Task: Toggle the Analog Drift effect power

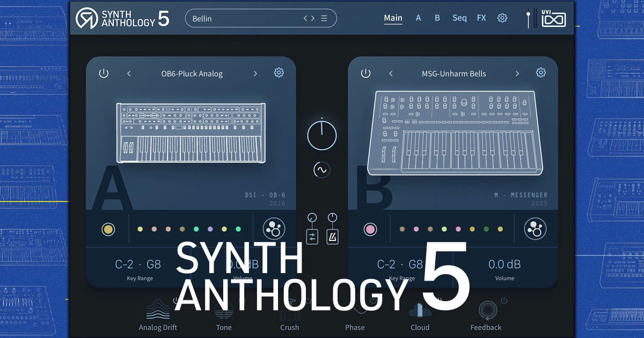Action: coord(175,300)
